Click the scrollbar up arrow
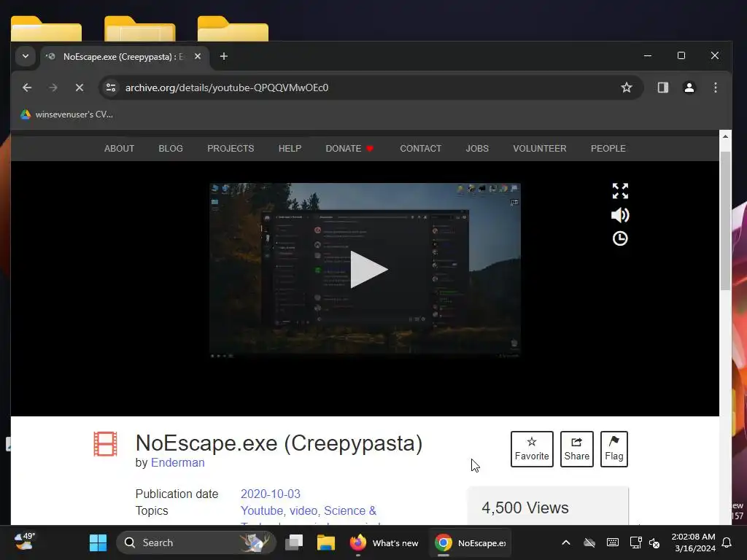 coord(724,136)
